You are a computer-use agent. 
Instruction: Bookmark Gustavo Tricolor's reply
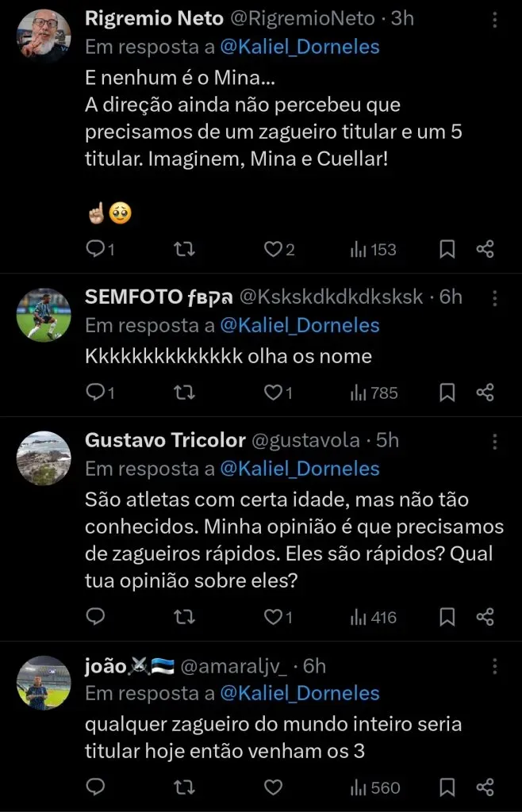[447, 616]
